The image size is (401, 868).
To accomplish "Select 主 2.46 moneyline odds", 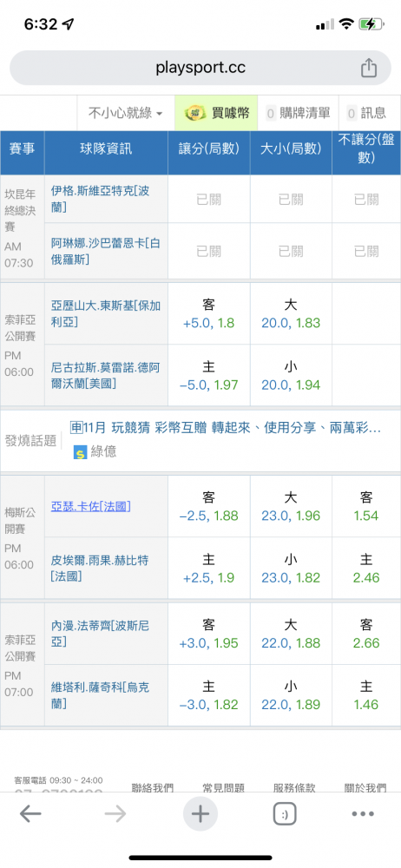I will pyautogui.click(x=366, y=569).
